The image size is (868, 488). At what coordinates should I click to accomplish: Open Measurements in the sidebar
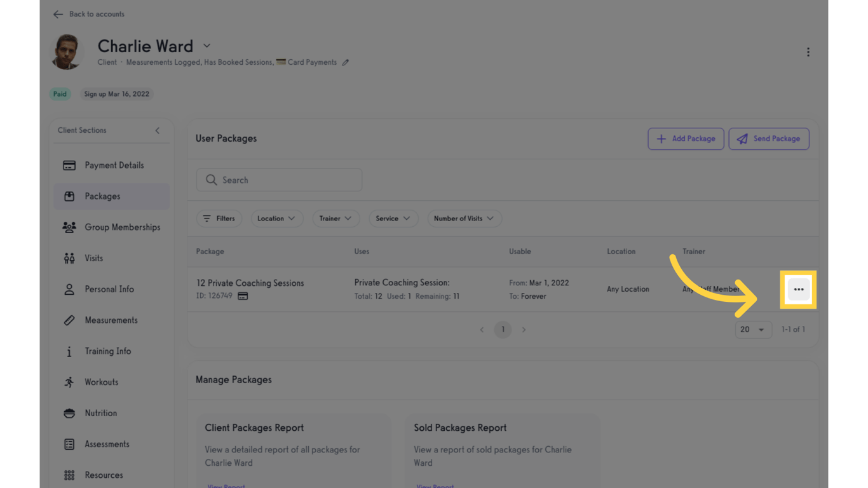(x=111, y=320)
